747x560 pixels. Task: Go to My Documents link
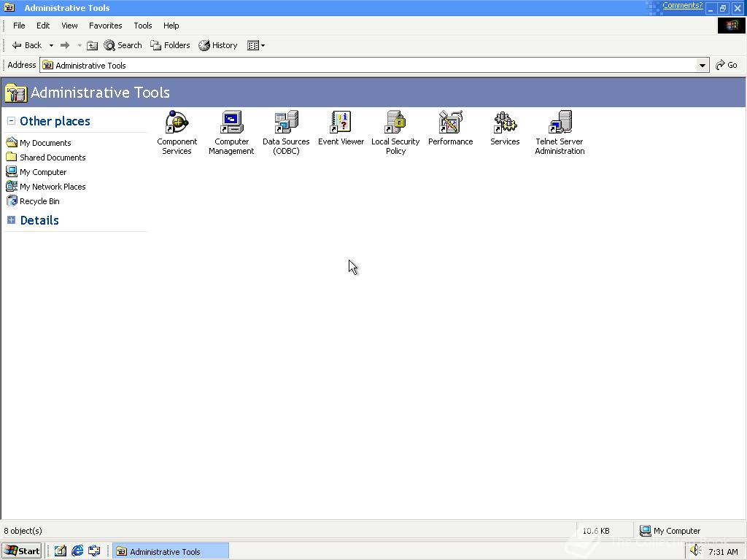tap(39, 143)
